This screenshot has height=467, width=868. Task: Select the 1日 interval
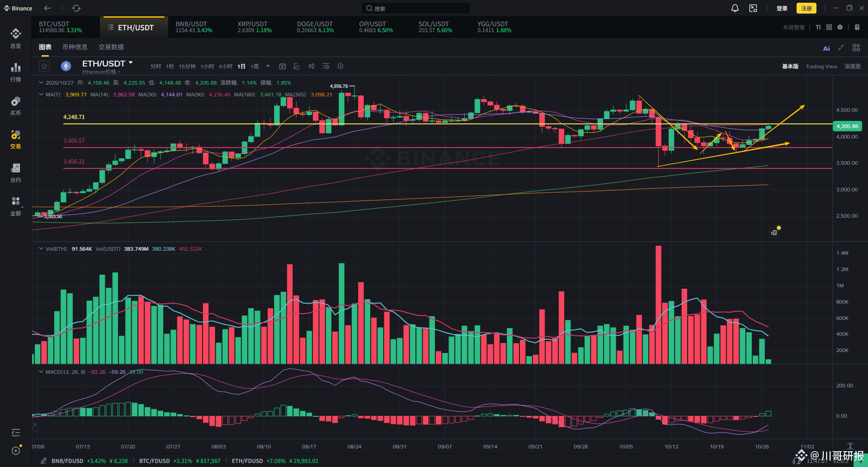241,67
